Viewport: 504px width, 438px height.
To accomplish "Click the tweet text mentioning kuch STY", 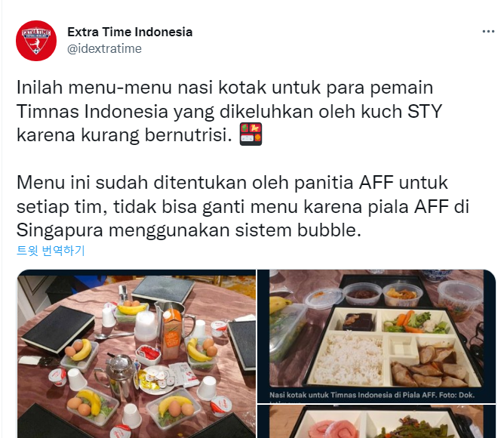I will pyautogui.click(x=229, y=111).
